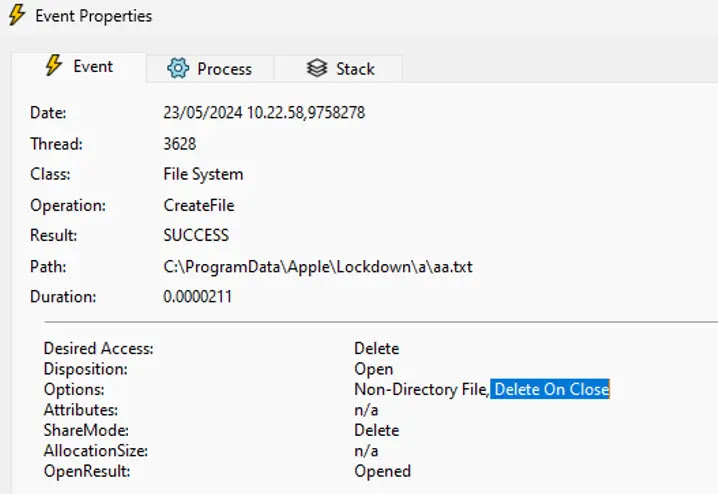Select the SUCCESS result value

click(196, 235)
